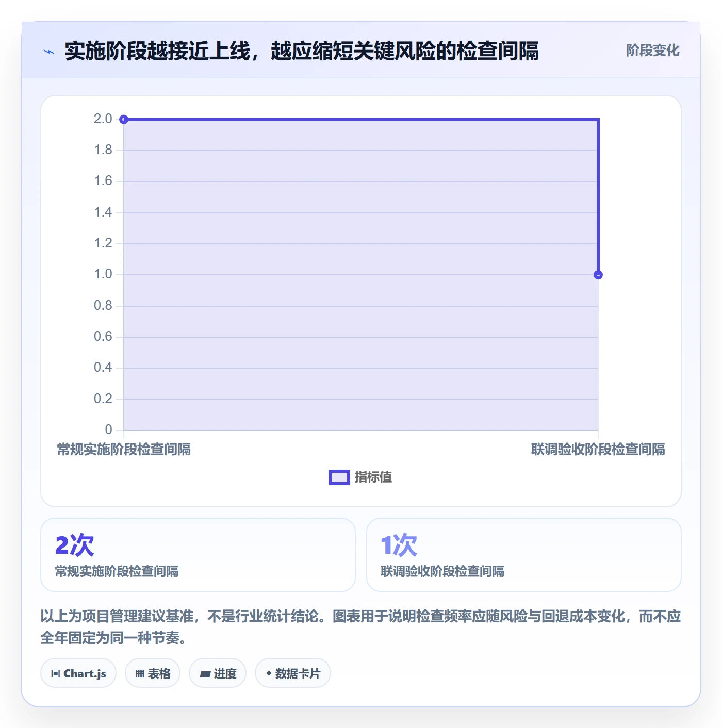Click the y-axis value 1.8

pyautogui.click(x=103, y=150)
